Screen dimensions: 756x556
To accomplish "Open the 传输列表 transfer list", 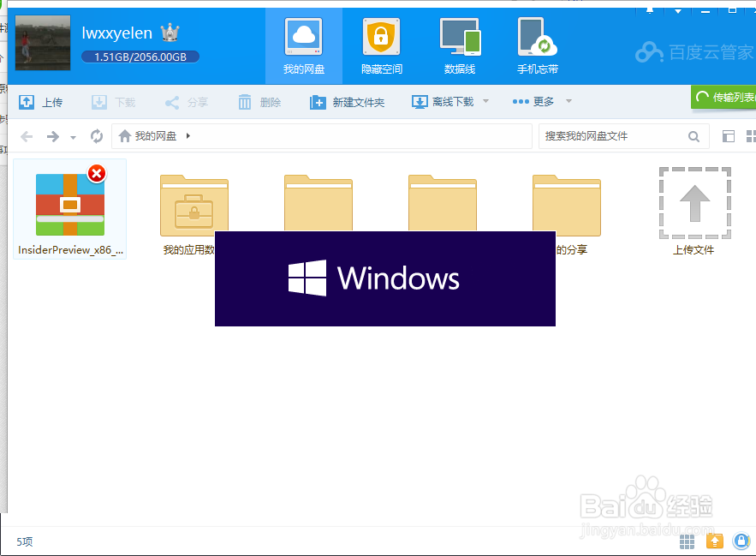I will pos(723,97).
